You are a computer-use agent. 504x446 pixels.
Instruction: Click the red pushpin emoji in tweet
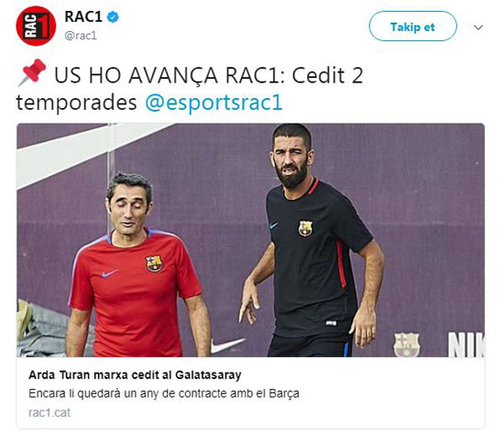(31, 72)
